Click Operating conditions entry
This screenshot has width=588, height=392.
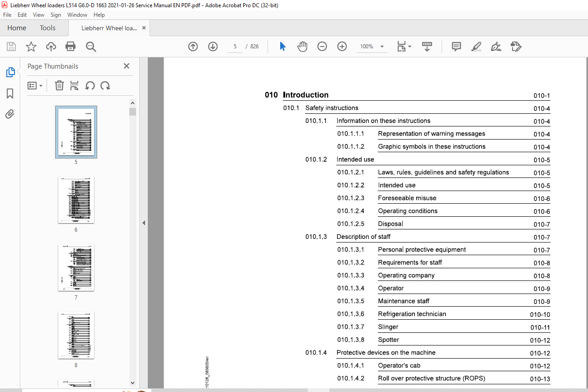(408, 211)
